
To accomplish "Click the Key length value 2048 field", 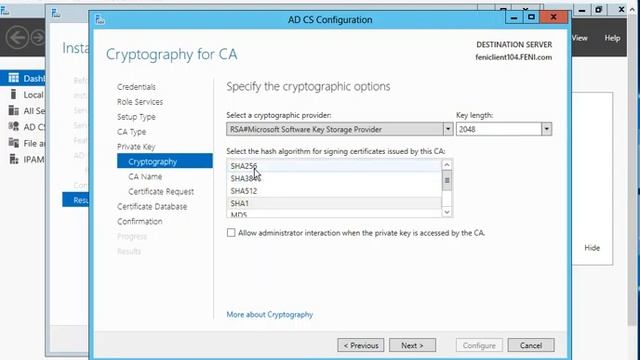I will (499, 129).
